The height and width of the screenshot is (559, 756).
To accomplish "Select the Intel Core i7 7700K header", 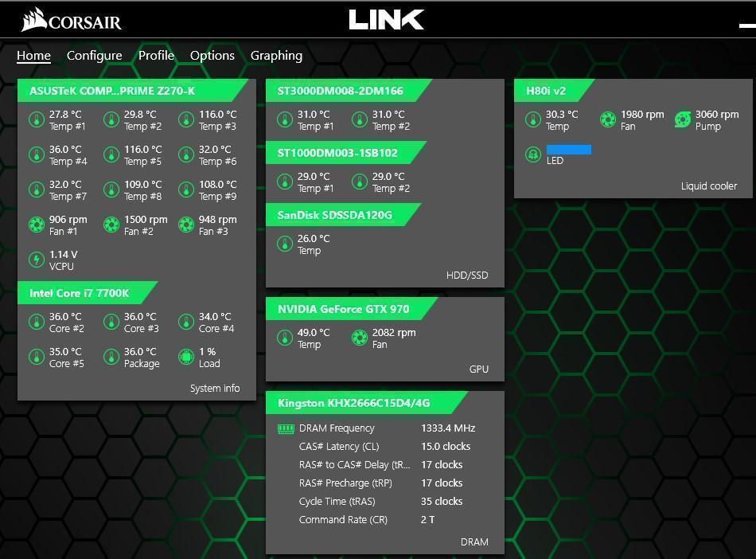I will click(88, 293).
